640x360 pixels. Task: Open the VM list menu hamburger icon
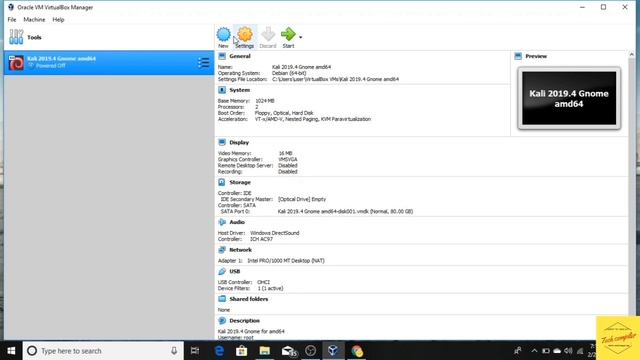[204, 62]
